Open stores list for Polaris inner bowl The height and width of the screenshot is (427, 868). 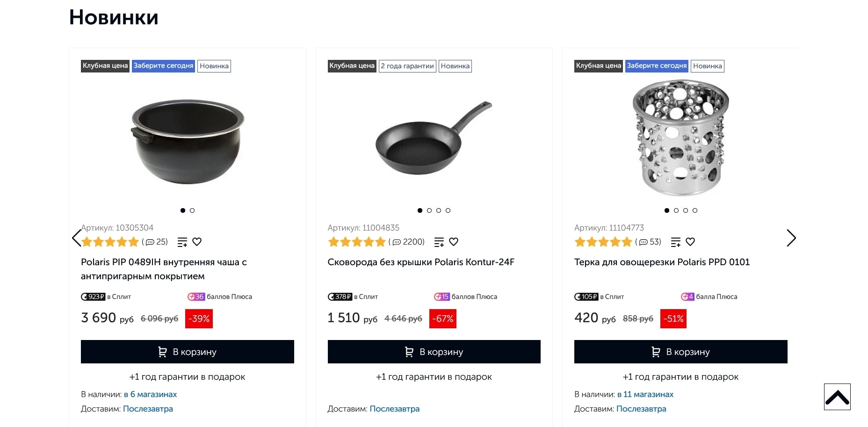pos(150,394)
